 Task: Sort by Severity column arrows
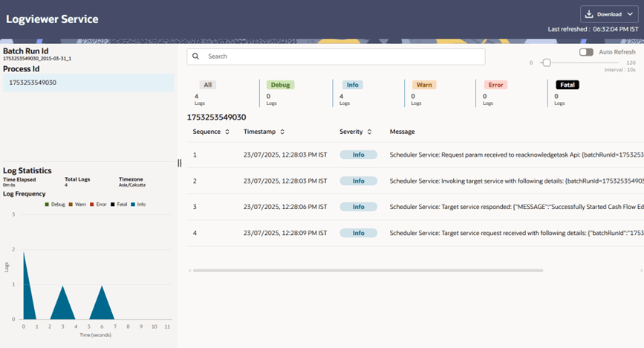coord(369,132)
